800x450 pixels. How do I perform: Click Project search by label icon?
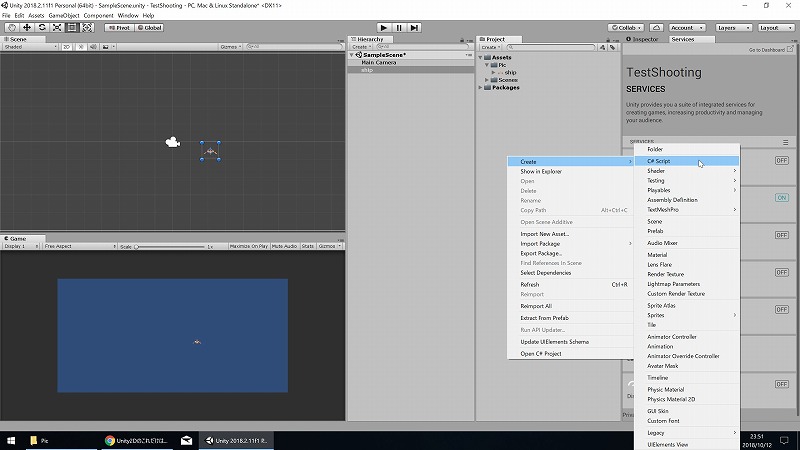[x=612, y=47]
